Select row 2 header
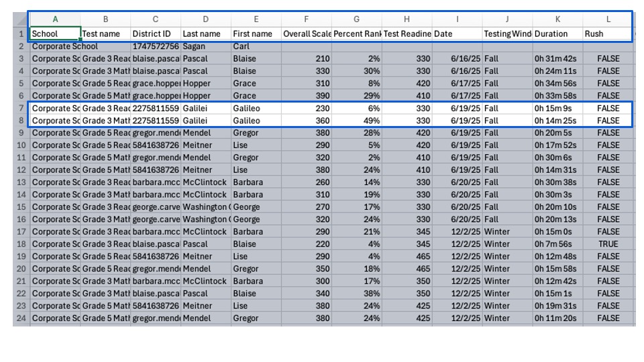 point(21,46)
